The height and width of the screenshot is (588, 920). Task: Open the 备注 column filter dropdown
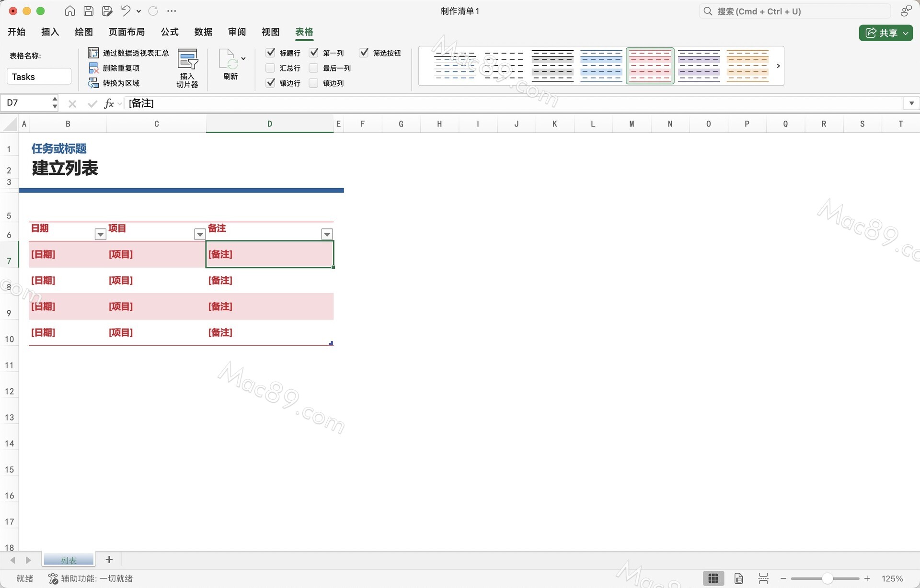tap(327, 234)
